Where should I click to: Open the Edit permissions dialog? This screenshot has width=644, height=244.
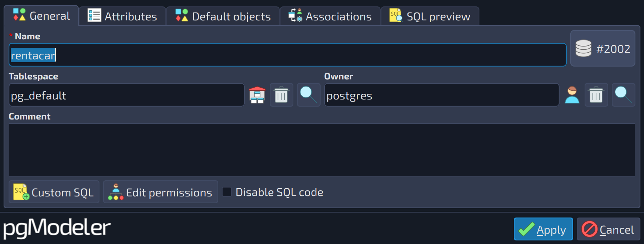[161, 192]
